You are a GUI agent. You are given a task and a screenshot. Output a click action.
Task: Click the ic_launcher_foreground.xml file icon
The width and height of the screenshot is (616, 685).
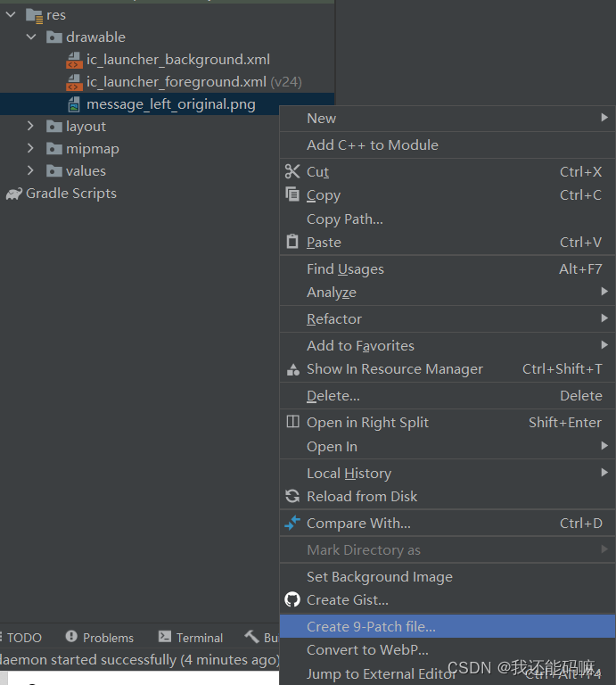(74, 82)
